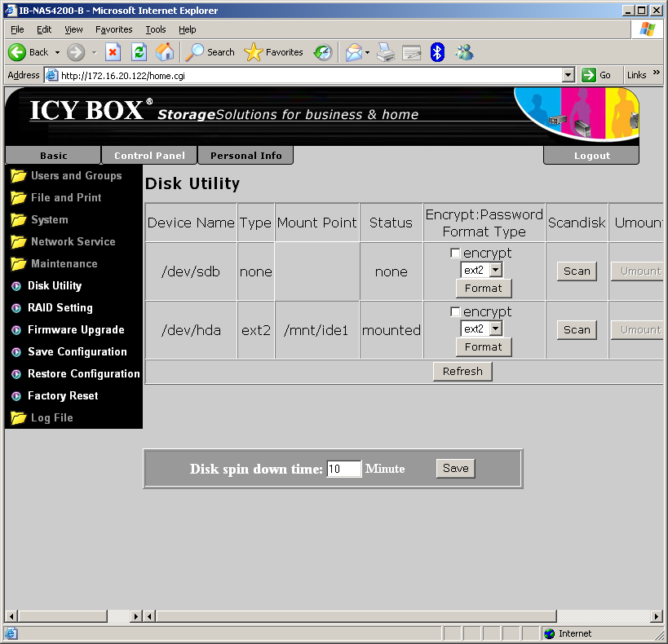Image resolution: width=668 pixels, height=644 pixels.
Task: Open the Tools menu
Action: coord(156,29)
